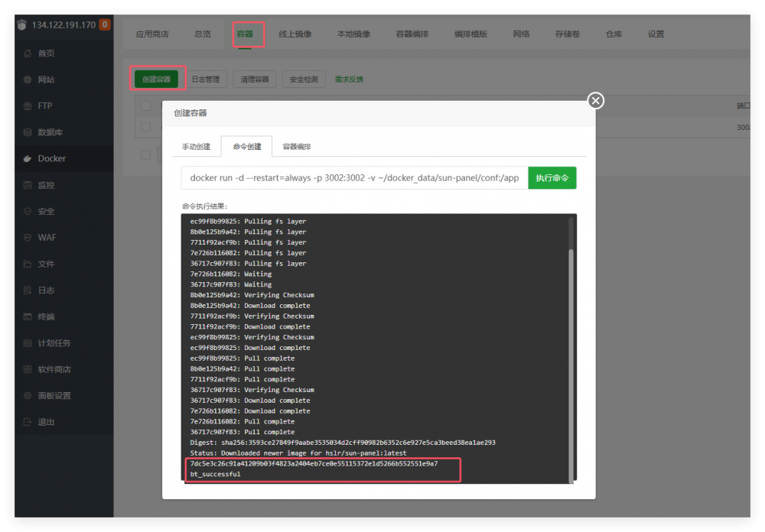This screenshot has height=532, width=765.
Task: Click the 安全 shield icon
Action: point(28,212)
